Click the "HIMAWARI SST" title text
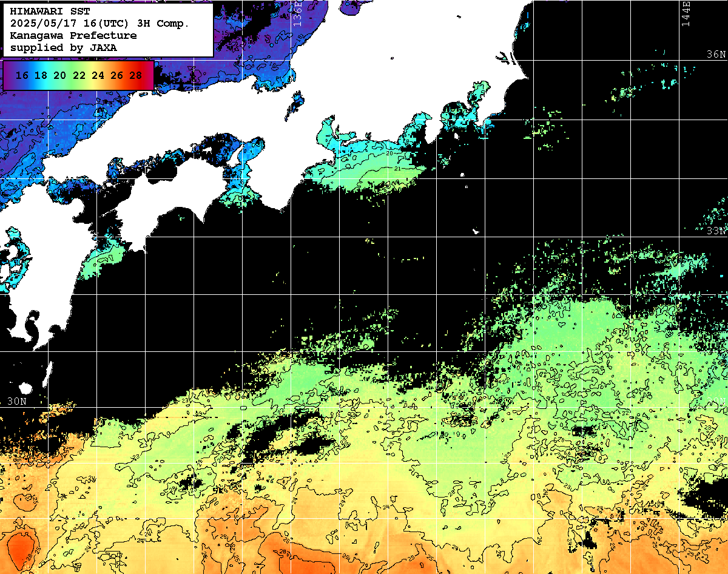The height and width of the screenshot is (574, 728). [x=50, y=12]
